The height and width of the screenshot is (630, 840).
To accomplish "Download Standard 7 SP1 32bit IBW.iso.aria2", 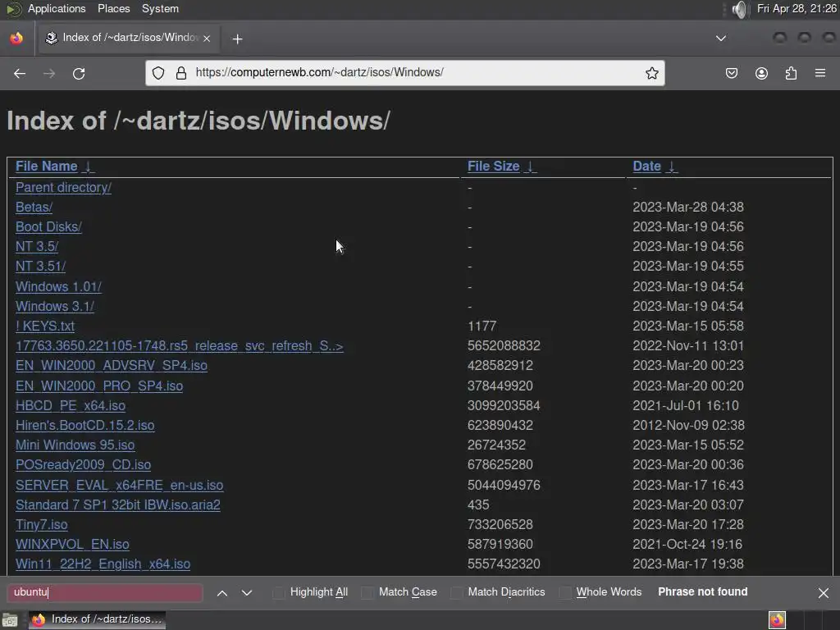I will coord(118,505).
